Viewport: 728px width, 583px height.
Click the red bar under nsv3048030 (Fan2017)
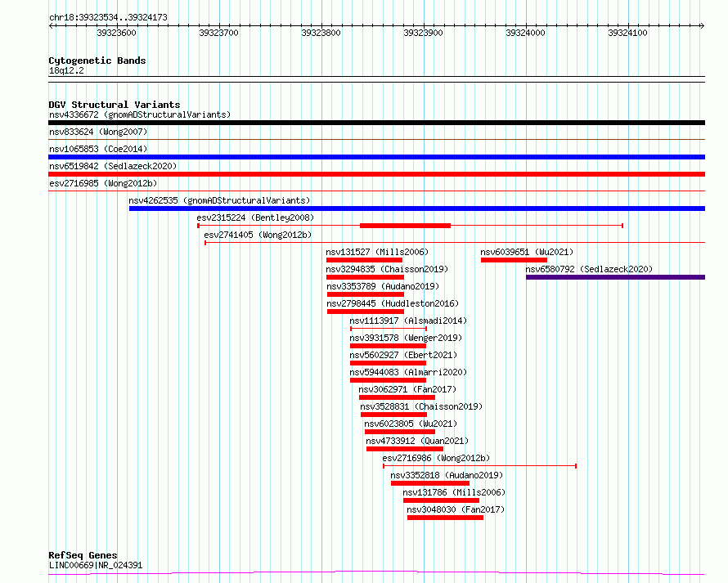point(446,518)
